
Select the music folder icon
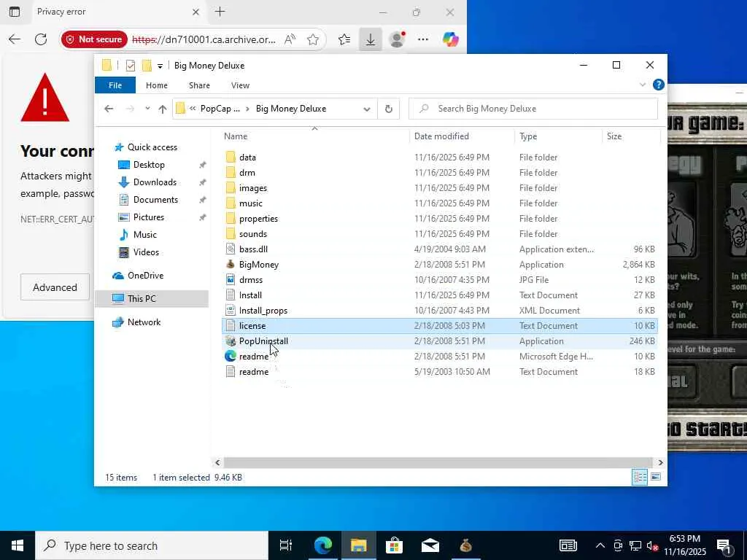pos(231,203)
